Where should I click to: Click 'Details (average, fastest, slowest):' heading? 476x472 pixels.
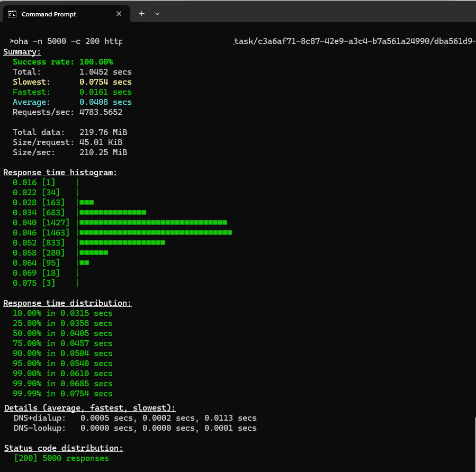pyautogui.click(x=90, y=407)
